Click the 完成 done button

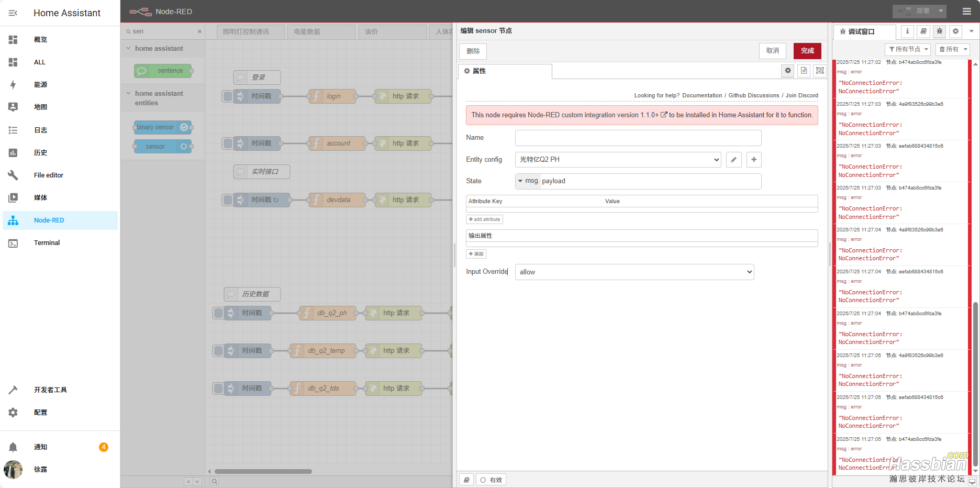coord(807,51)
